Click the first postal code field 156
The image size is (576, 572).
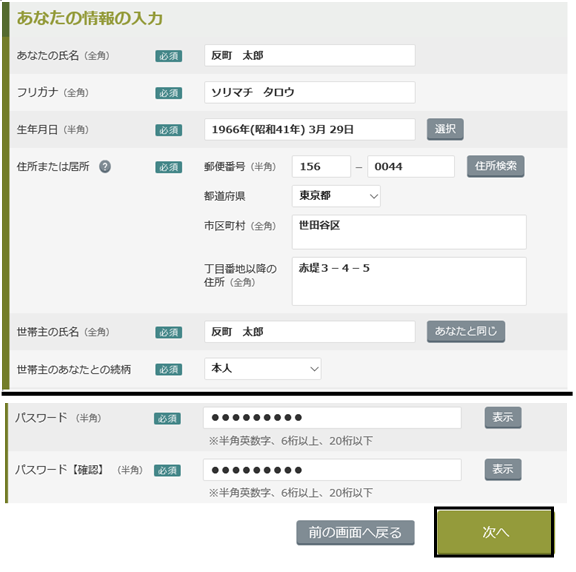click(321, 166)
